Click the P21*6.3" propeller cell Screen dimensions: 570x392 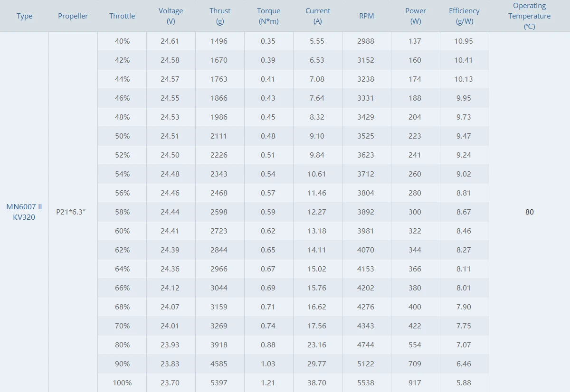71,212
